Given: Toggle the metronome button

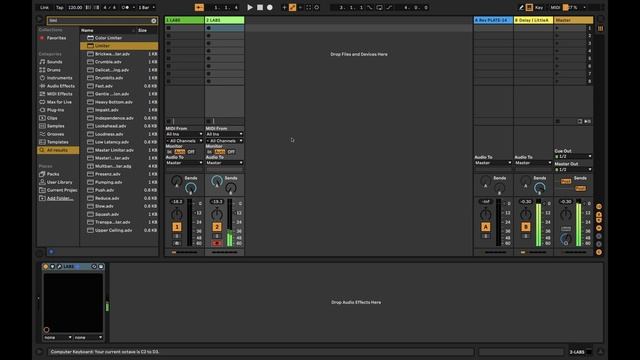Looking at the screenshot, I should pyautogui.click(x=126, y=7).
